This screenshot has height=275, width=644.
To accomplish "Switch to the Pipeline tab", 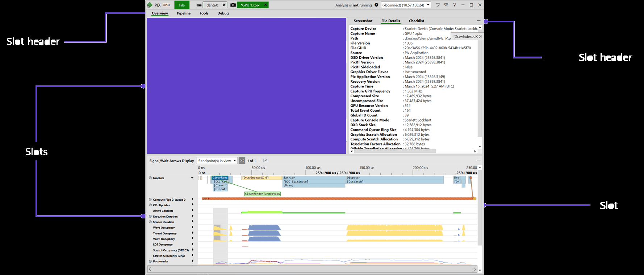I will coord(184,13).
